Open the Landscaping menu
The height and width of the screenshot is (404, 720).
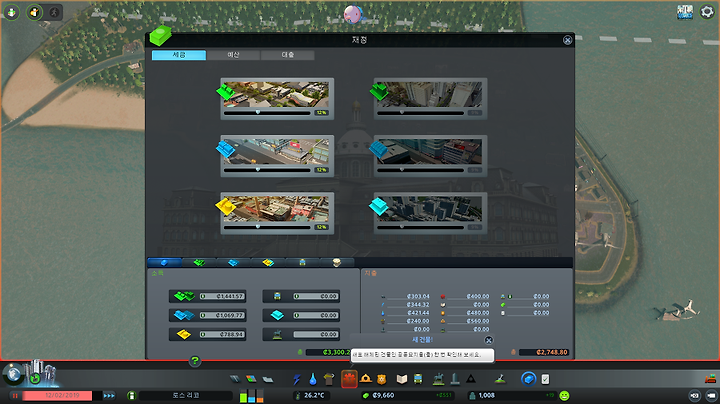(x=500, y=379)
